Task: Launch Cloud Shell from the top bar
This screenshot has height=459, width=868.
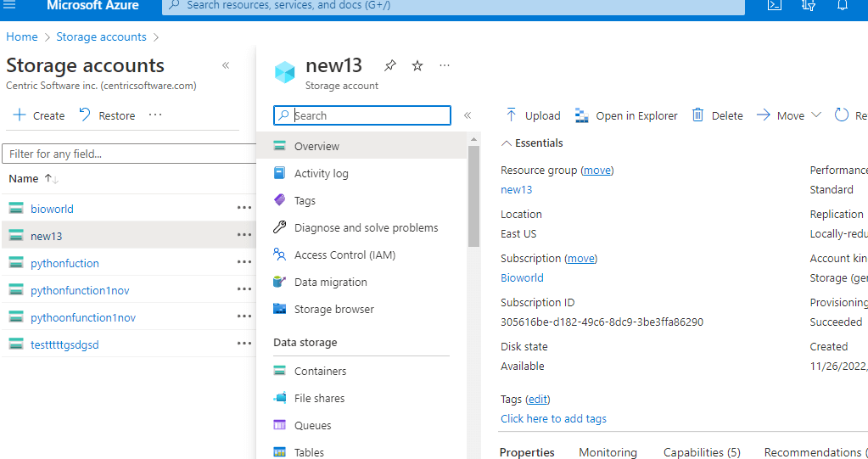Action: pyautogui.click(x=775, y=5)
